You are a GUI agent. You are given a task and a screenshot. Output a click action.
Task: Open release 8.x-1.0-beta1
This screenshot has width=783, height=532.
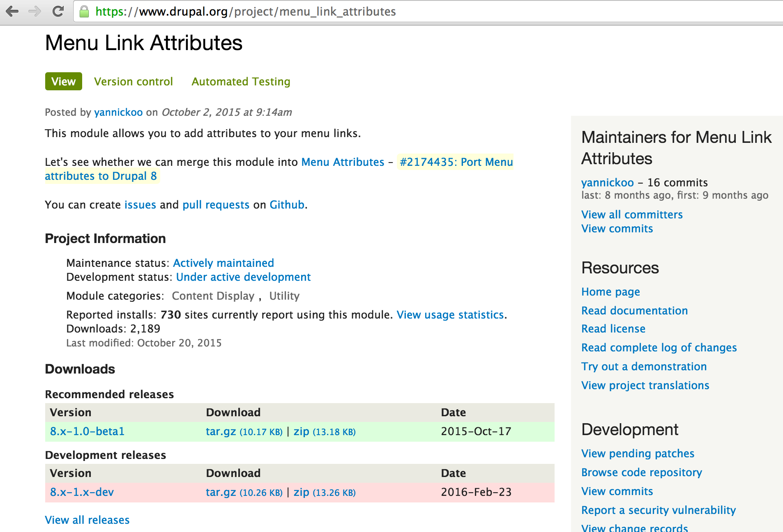(x=87, y=431)
